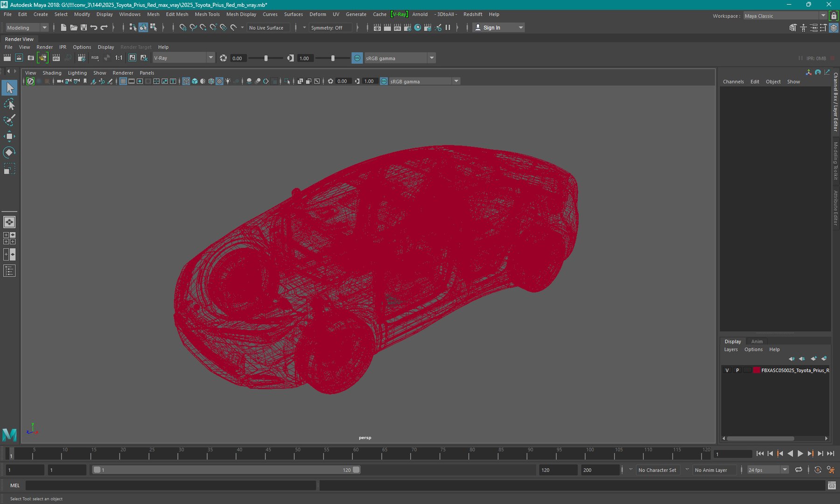Toggle layer visibility V box
840x504 pixels.
coord(727,370)
